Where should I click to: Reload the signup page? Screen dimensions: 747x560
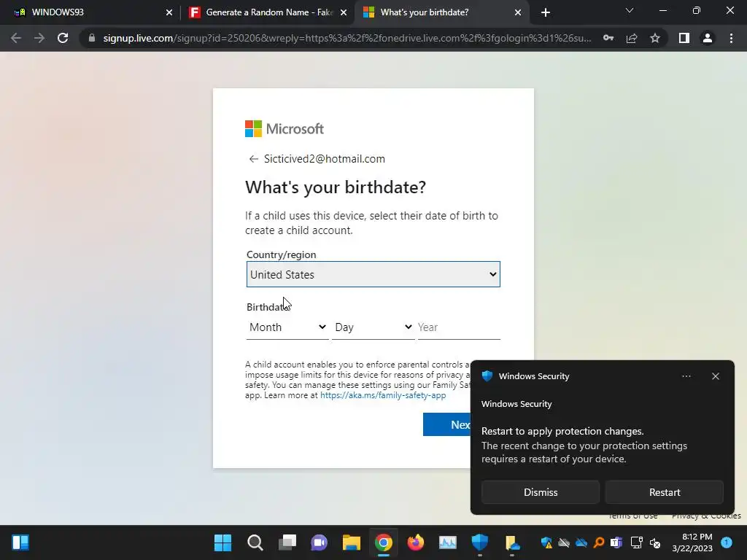[x=63, y=38]
